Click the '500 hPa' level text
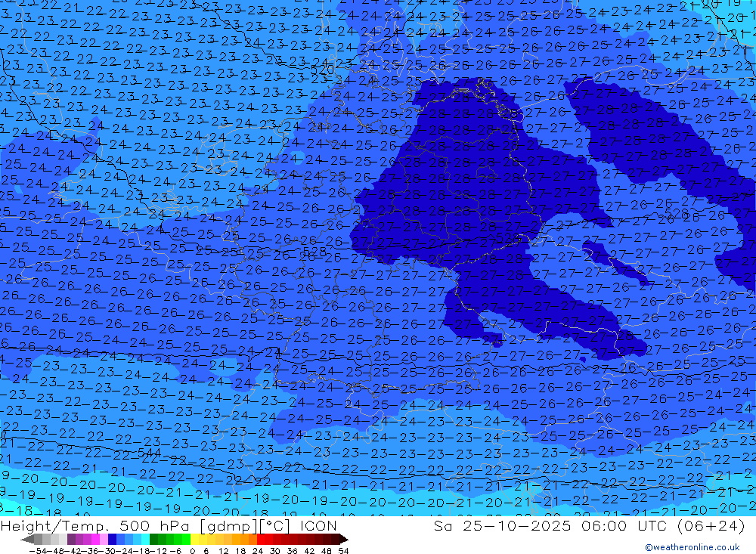Screen dimensions: 756x554 (153, 525)
